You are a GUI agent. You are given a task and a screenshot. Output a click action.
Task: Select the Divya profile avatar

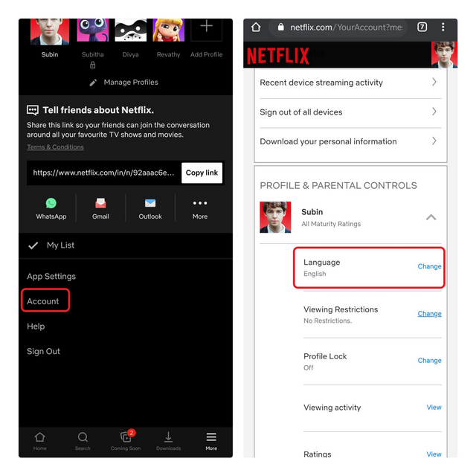[131, 30]
